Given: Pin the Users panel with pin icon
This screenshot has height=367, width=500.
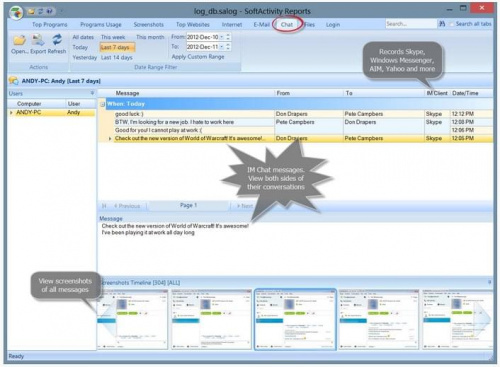Looking at the screenshot, I should point(92,93).
